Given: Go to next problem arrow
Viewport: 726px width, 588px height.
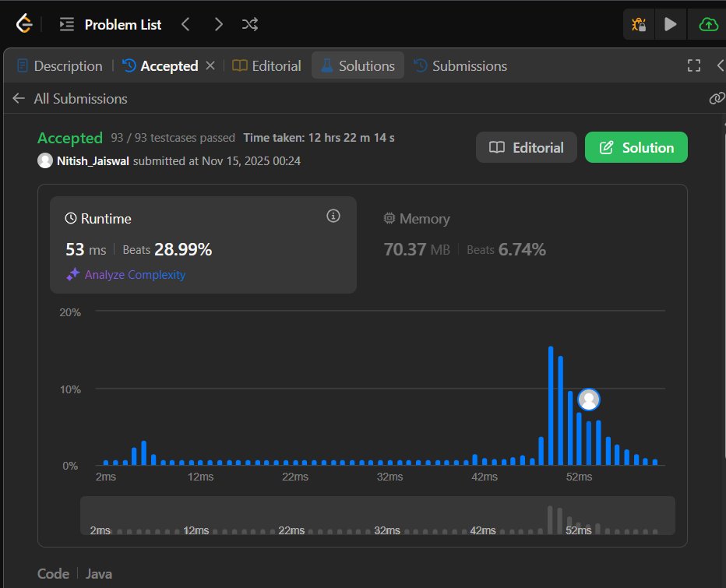Looking at the screenshot, I should pos(218,24).
